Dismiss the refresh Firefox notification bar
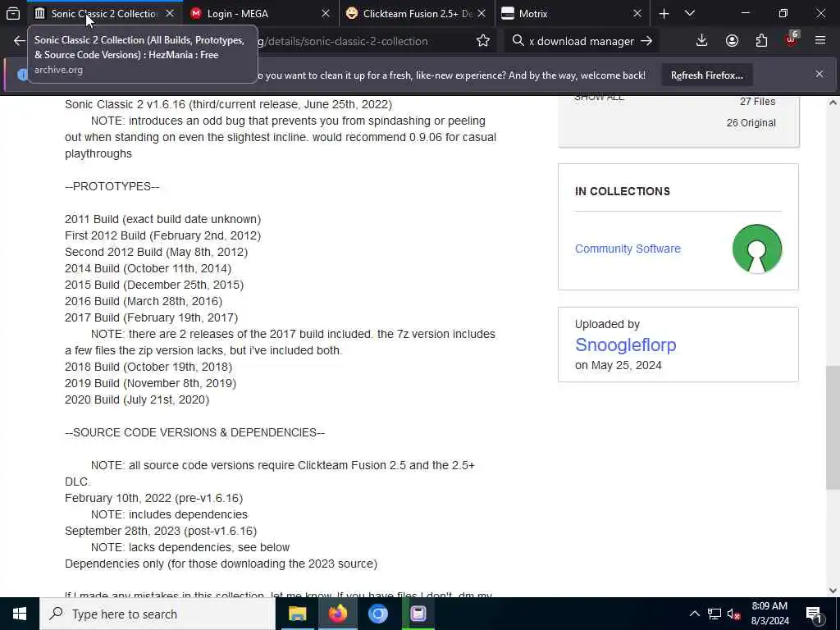The image size is (840, 630). (819, 75)
